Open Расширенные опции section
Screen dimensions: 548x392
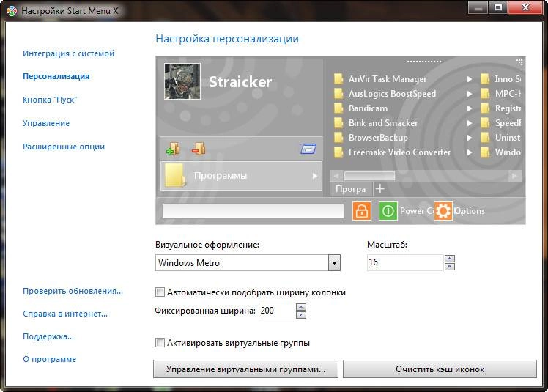(x=64, y=147)
